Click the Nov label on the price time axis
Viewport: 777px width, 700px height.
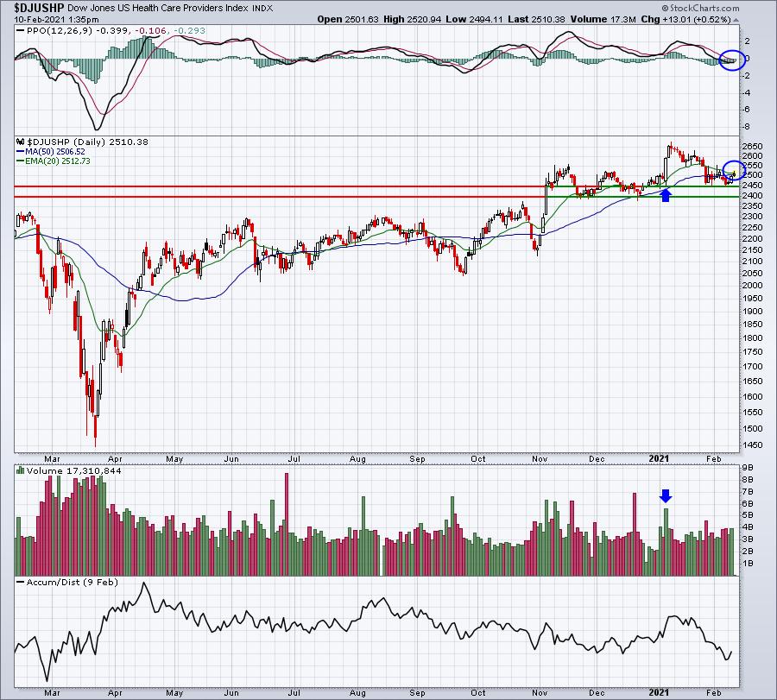(540, 458)
